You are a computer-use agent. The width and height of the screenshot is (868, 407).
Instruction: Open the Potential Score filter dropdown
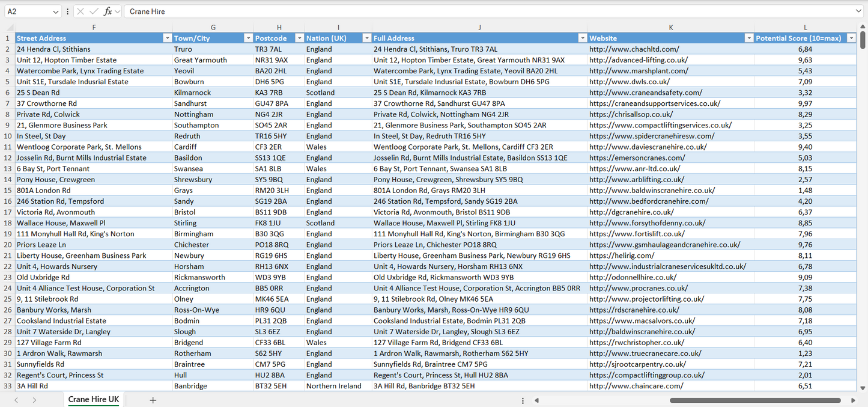pos(851,38)
